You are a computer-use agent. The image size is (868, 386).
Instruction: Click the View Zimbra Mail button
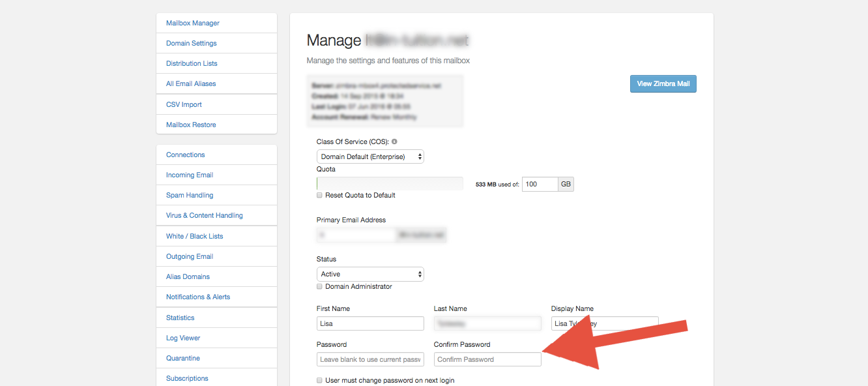pos(663,83)
